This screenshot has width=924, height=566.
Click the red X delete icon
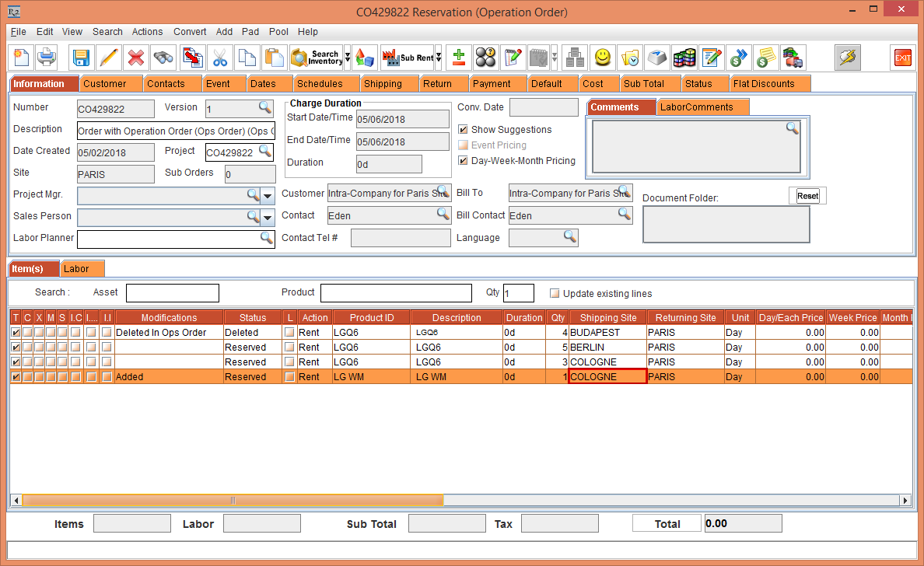136,58
